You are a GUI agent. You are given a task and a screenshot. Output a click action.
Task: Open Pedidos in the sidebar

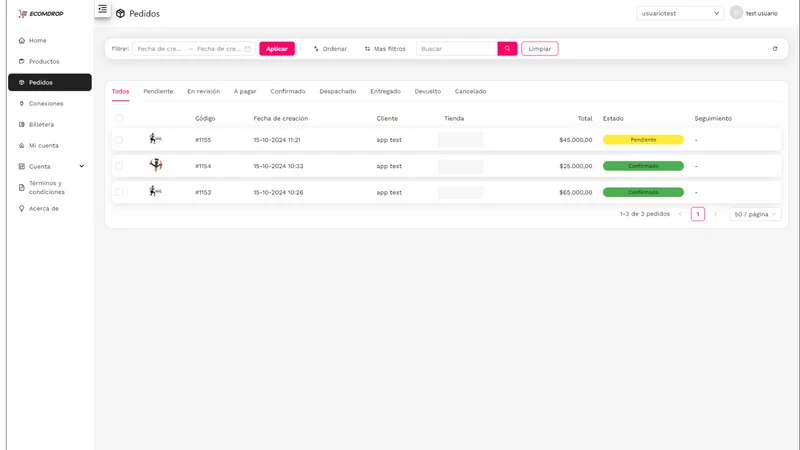click(49, 82)
